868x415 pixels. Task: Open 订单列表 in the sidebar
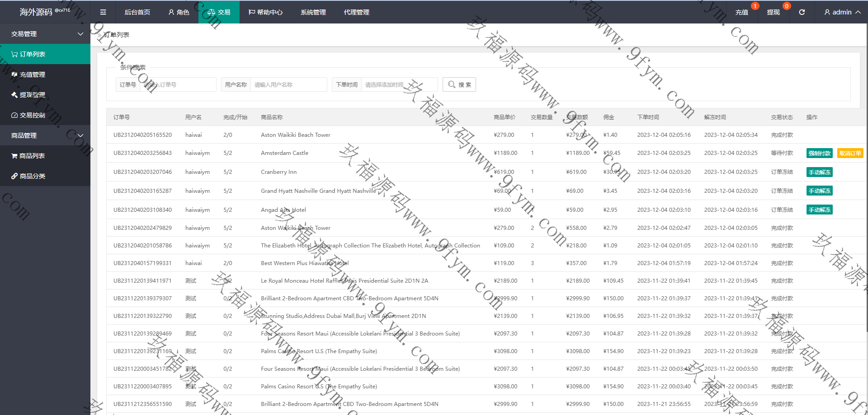click(x=33, y=54)
